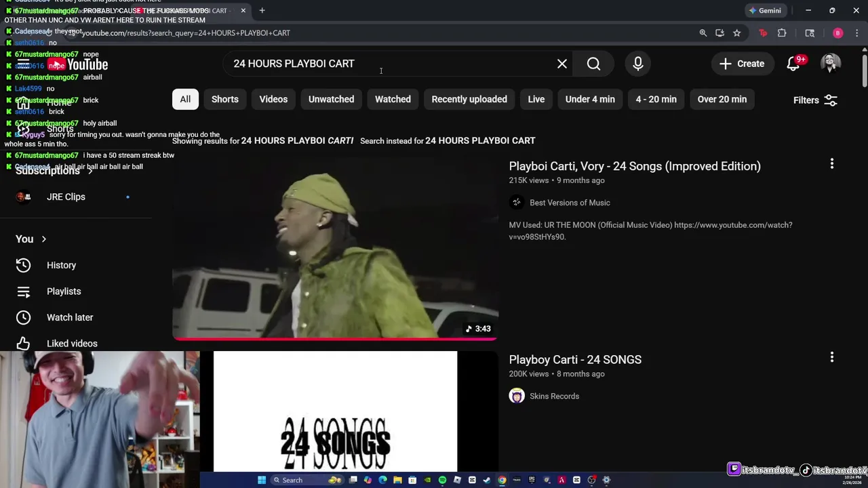The height and width of the screenshot is (488, 868).
Task: Click the tab search icon in Chrome toolbar
Action: click(x=810, y=33)
